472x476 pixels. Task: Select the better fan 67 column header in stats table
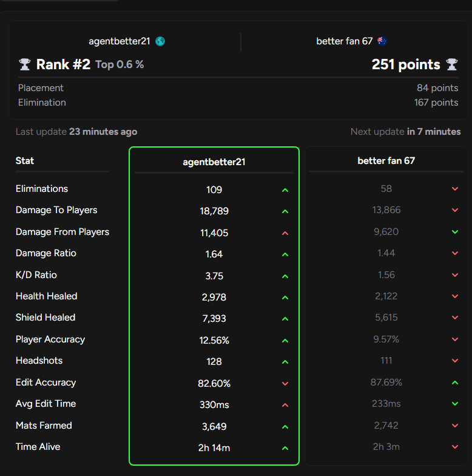pyautogui.click(x=386, y=160)
